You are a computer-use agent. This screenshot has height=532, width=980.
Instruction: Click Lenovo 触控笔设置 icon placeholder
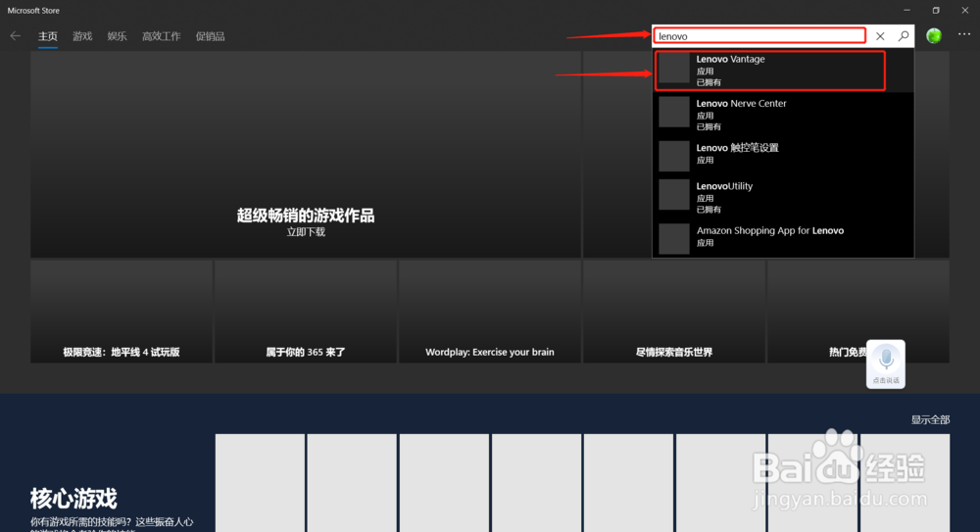[x=674, y=157]
